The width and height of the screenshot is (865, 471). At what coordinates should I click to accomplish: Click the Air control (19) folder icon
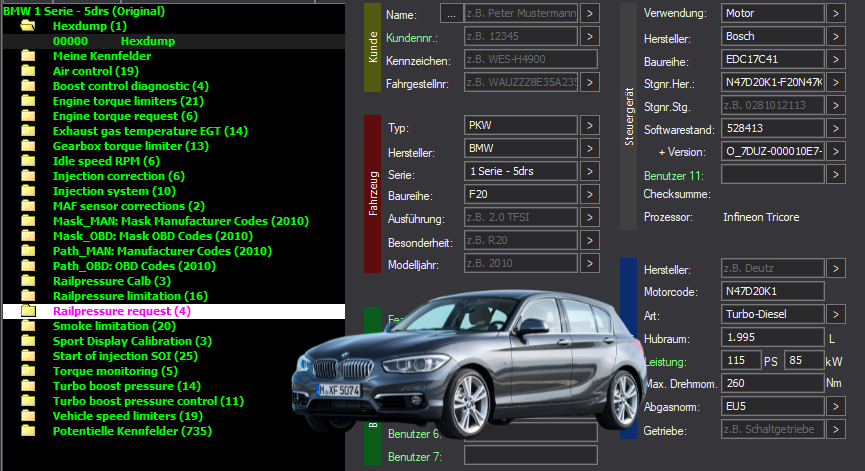[x=28, y=71]
